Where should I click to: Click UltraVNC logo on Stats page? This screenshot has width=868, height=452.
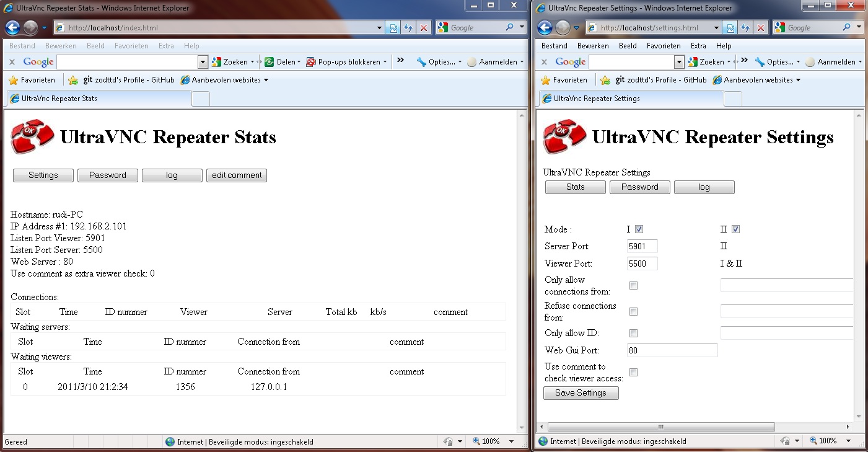(32, 136)
